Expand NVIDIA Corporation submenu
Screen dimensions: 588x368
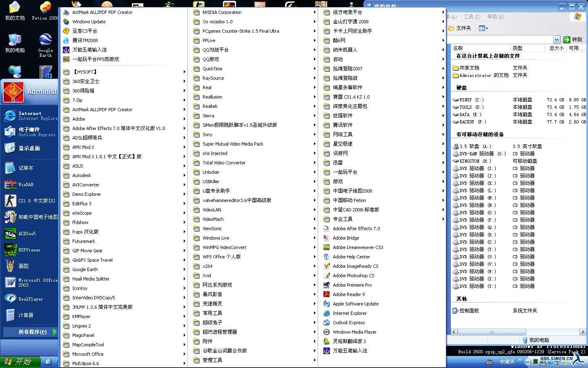[254, 12]
